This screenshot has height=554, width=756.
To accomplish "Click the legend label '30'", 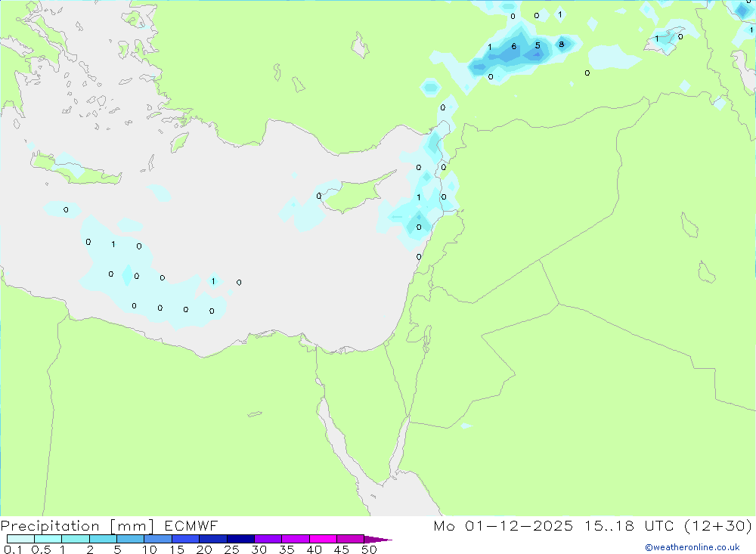I will tap(259, 549).
